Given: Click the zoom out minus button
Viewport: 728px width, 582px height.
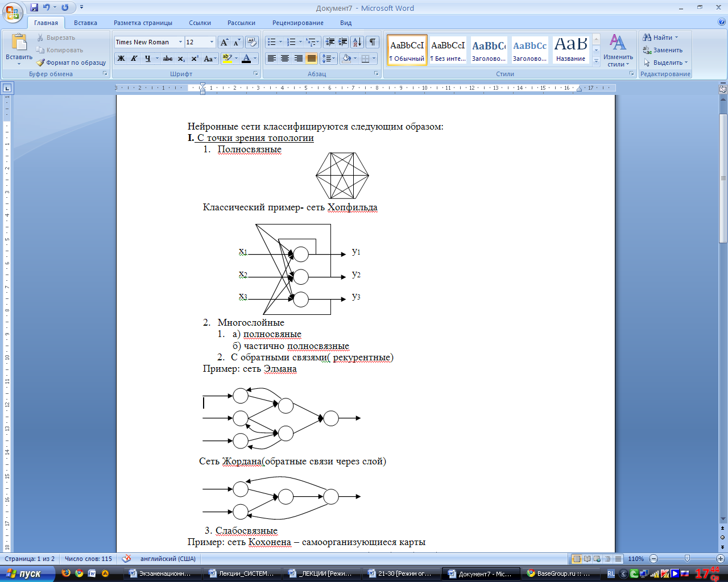Looking at the screenshot, I should pos(653,559).
